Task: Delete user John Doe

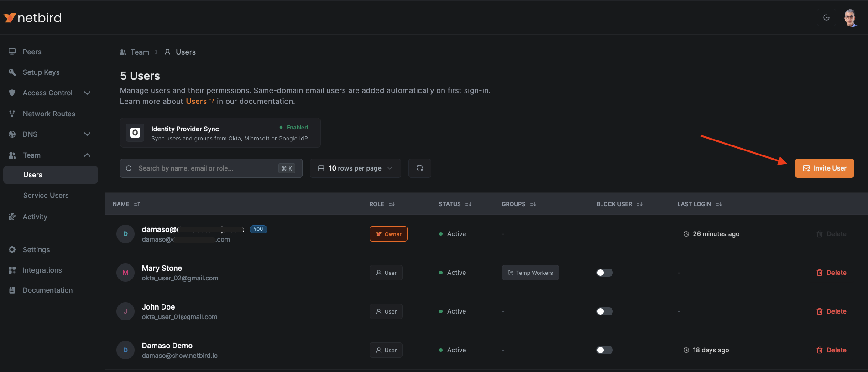Action: pyautogui.click(x=831, y=312)
